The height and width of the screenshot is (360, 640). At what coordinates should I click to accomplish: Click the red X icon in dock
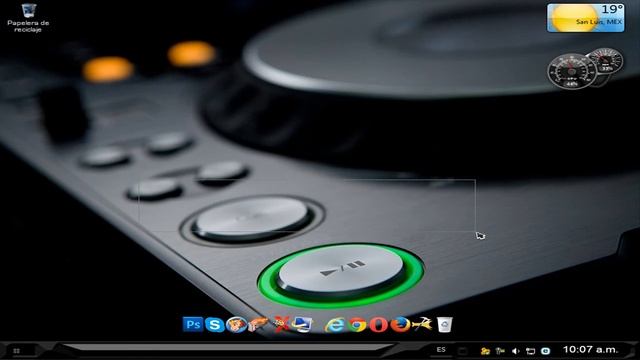[281, 324]
